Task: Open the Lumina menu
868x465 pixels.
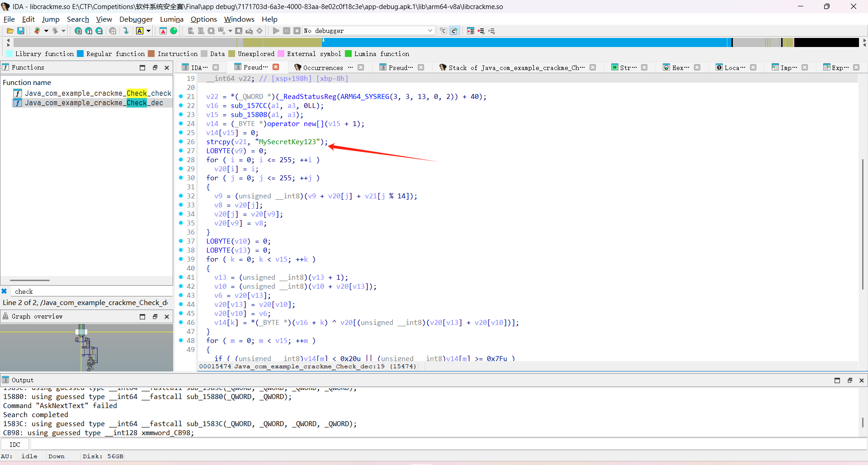Action: (x=171, y=19)
